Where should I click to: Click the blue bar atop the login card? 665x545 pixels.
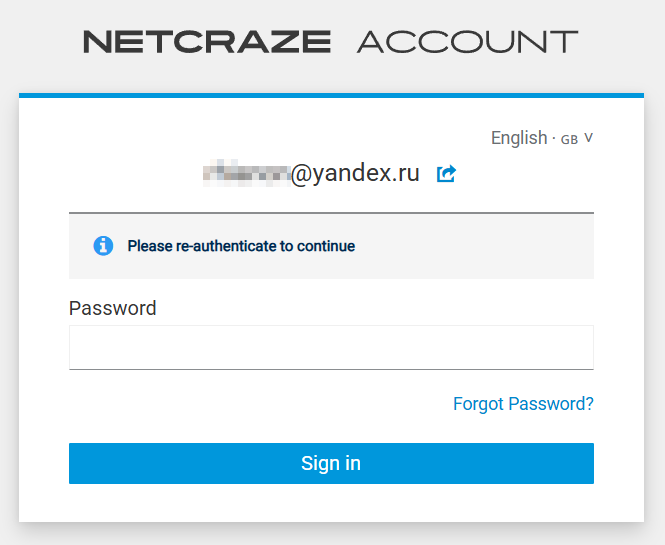[x=331, y=95]
